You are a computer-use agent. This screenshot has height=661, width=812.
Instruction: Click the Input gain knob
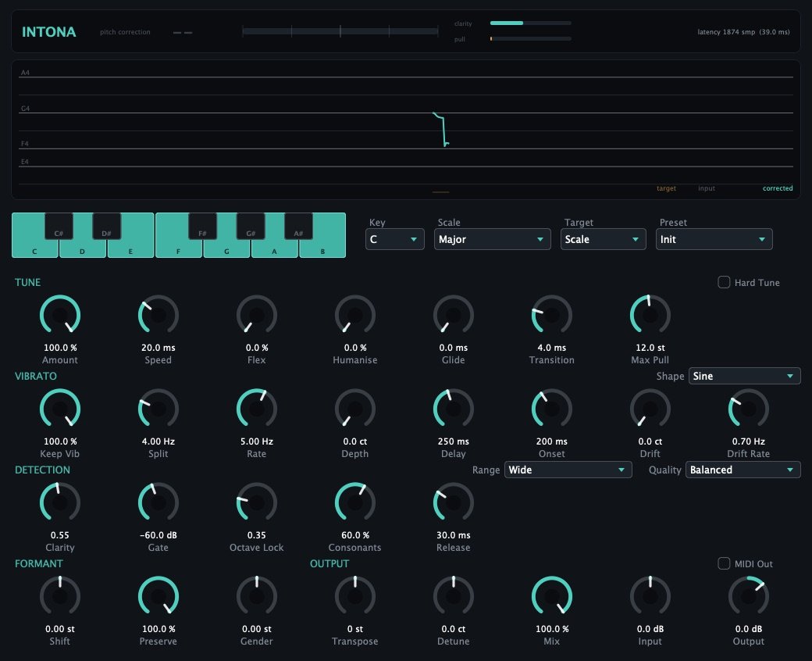coord(650,595)
